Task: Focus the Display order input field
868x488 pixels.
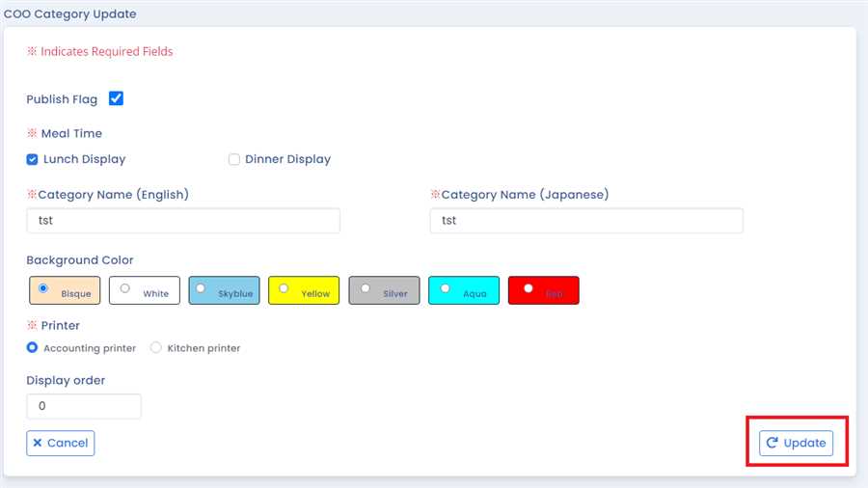Action: pos(84,406)
